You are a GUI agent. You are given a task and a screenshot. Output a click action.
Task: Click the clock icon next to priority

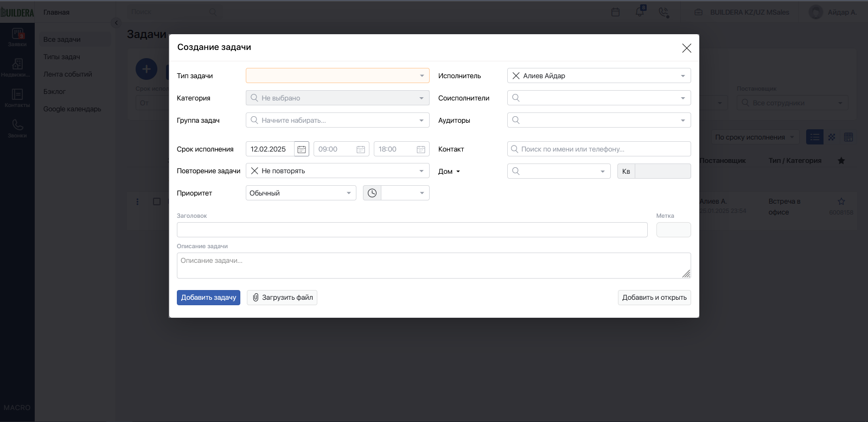[372, 193]
